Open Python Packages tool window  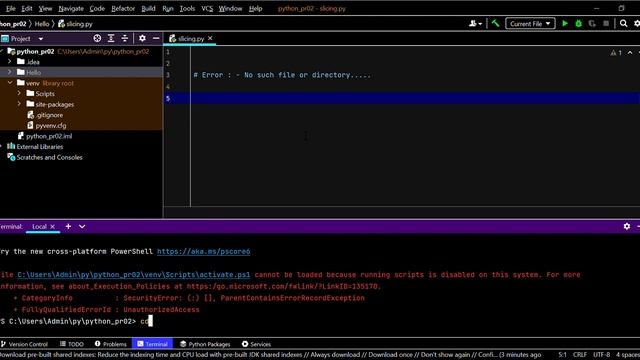(205, 344)
